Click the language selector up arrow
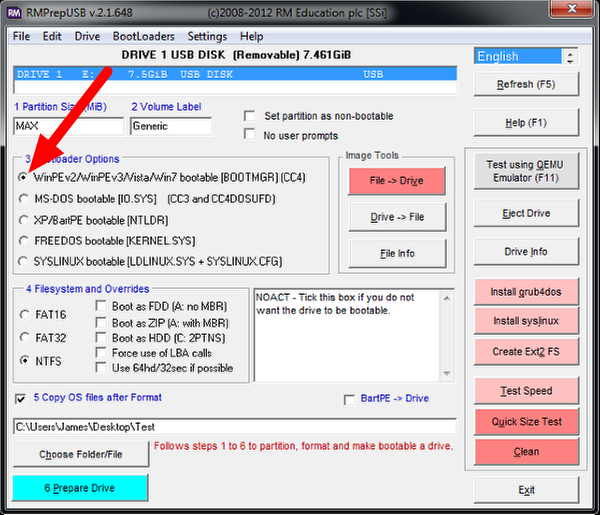 [x=570, y=53]
